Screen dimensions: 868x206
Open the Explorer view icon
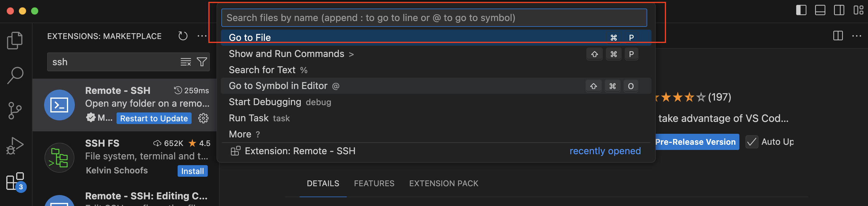(x=15, y=41)
